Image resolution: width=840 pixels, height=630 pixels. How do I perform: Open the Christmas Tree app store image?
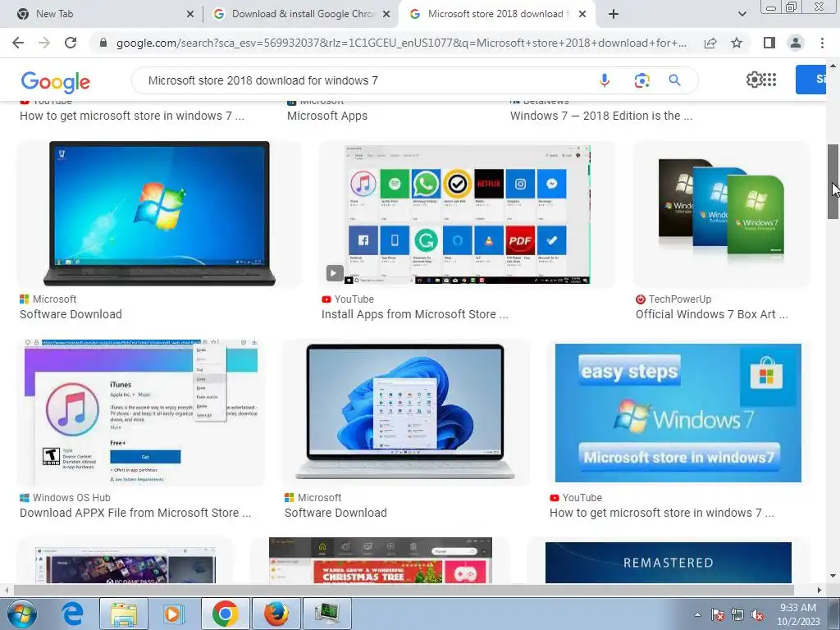[x=381, y=560]
